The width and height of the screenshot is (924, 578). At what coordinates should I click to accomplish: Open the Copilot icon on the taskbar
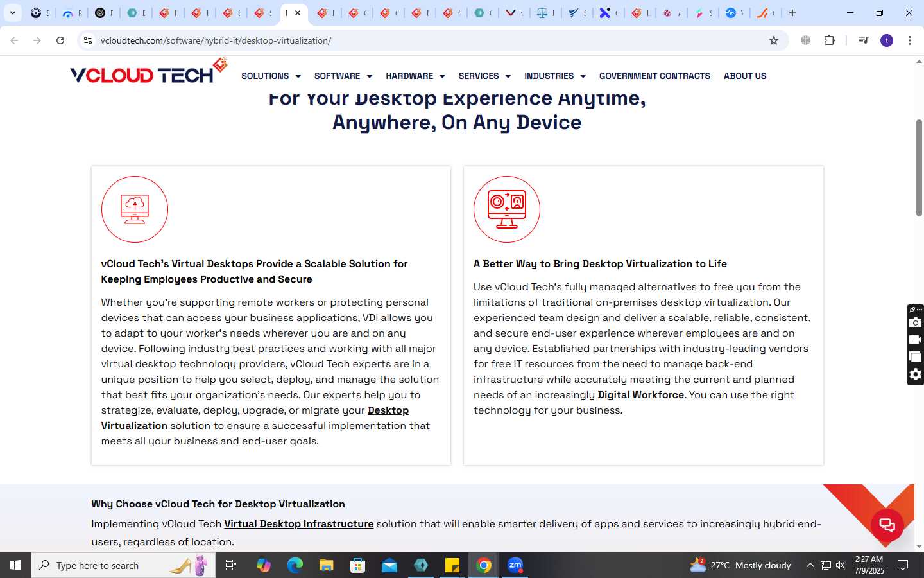(x=263, y=565)
